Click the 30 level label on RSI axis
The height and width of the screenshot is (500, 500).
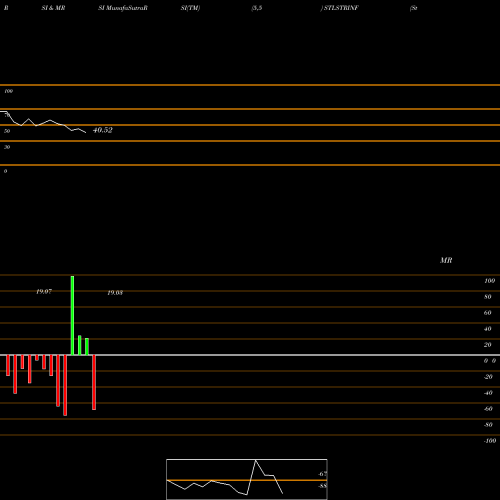7,147
